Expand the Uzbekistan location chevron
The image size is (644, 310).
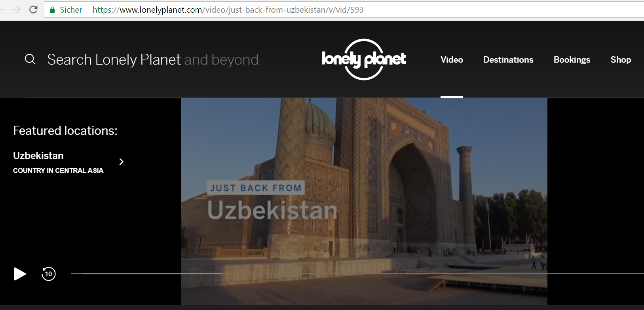point(122,162)
